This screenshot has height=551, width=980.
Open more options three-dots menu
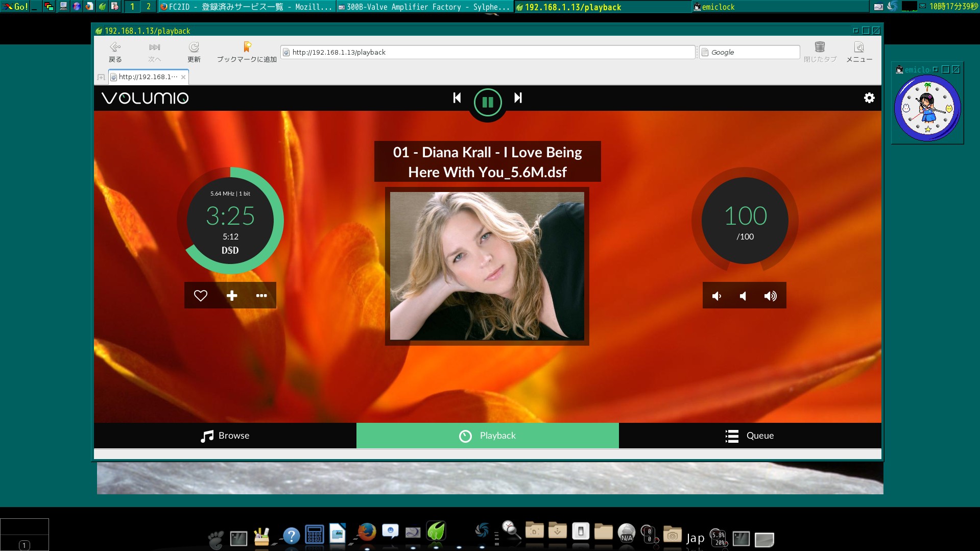pyautogui.click(x=261, y=296)
